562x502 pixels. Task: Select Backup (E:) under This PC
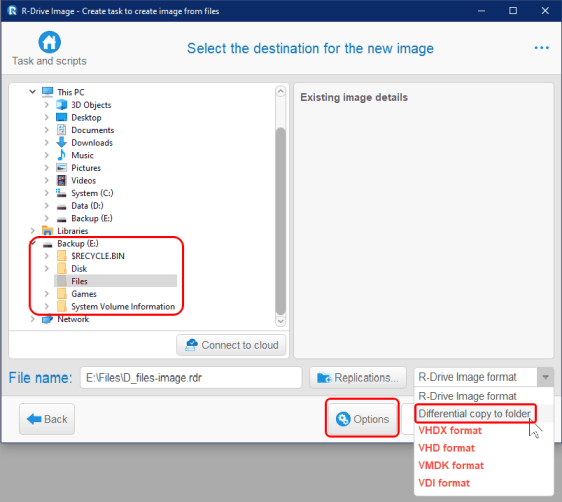92,218
